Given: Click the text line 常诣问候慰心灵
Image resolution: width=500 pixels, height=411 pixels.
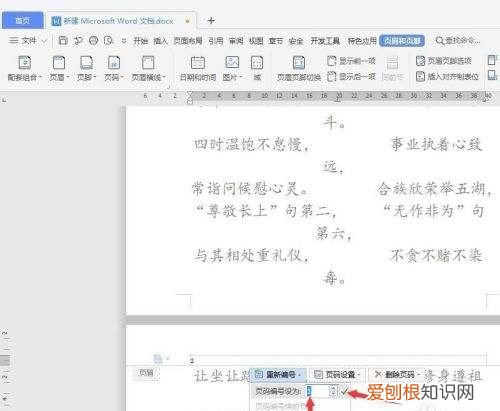Looking at the screenshot, I should pyautogui.click(x=250, y=189).
